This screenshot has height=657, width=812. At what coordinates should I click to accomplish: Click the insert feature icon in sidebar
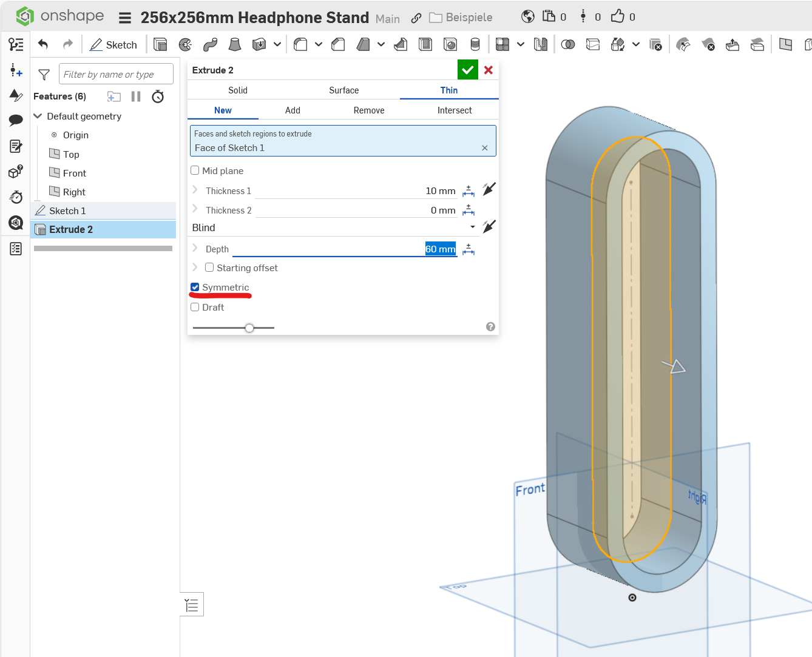(x=16, y=70)
